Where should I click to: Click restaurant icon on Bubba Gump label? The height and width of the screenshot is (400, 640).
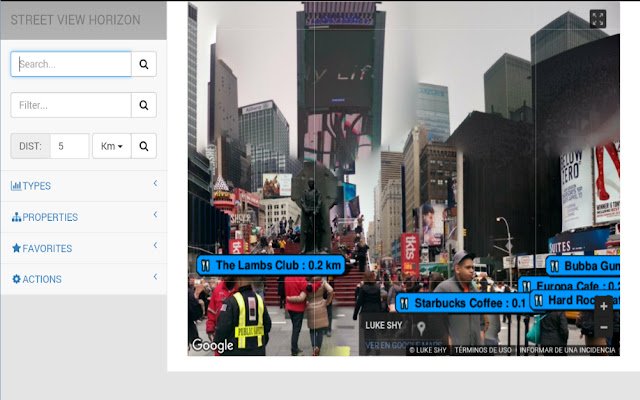click(555, 267)
